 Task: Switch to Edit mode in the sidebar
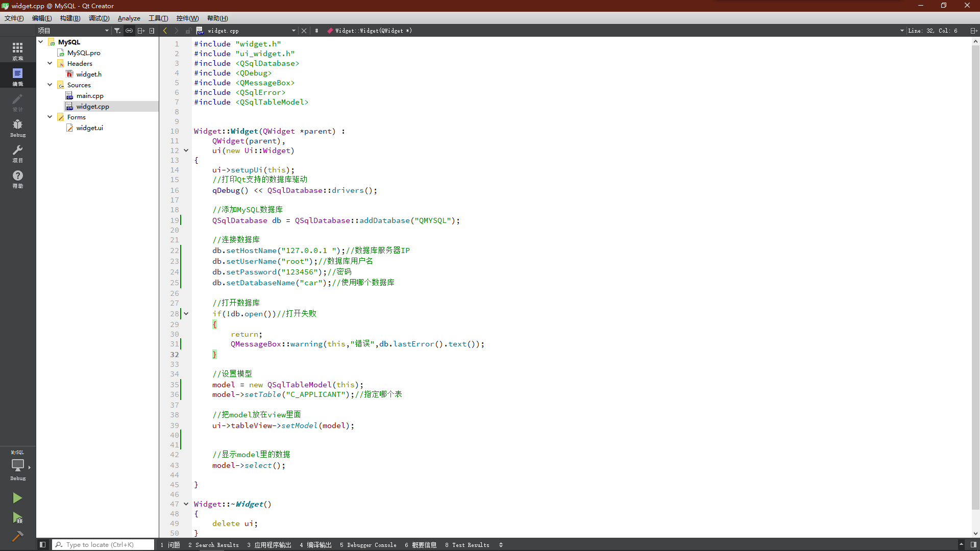tap(18, 76)
